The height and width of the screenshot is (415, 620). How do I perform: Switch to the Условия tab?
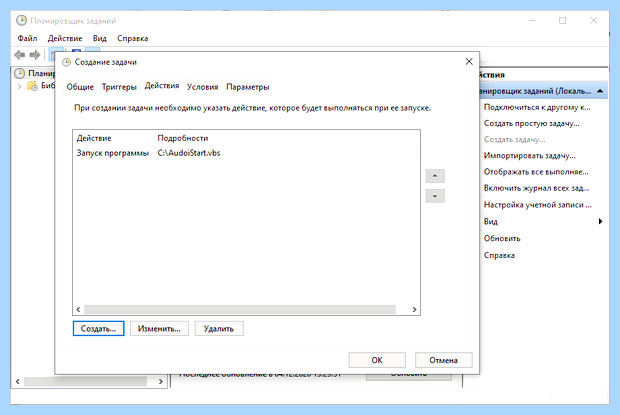(x=202, y=87)
